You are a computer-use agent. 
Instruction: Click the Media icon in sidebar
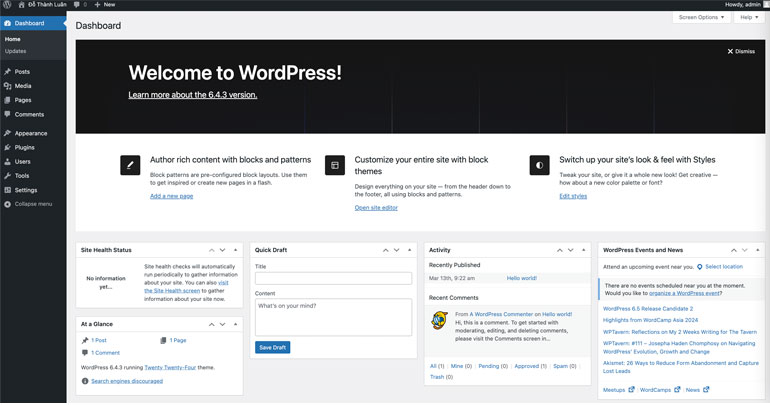point(7,86)
